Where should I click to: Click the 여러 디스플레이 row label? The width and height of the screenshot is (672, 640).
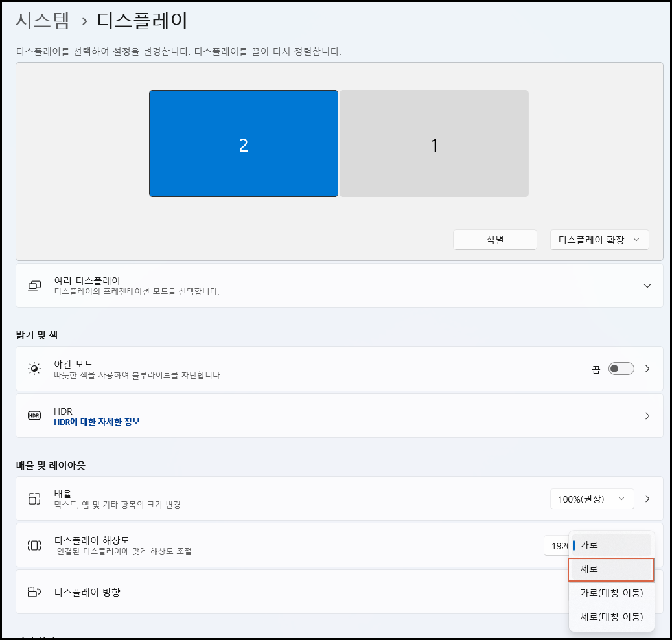[87, 280]
